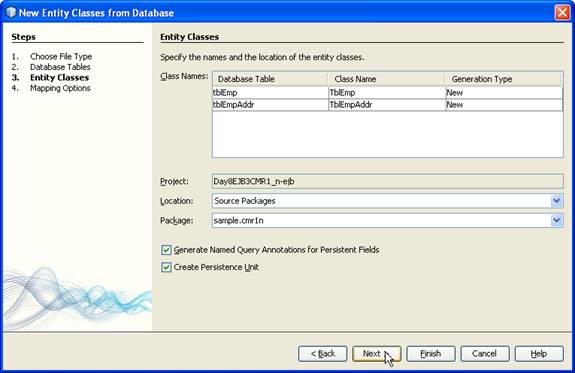Toggle Generate Named Query Annotations checkbox

(166, 250)
